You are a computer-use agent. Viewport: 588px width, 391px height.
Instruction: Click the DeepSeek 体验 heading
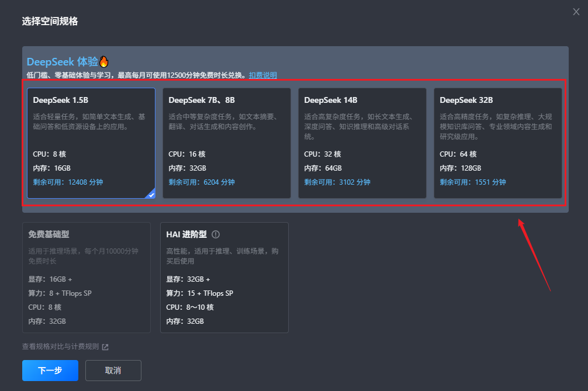click(63, 61)
